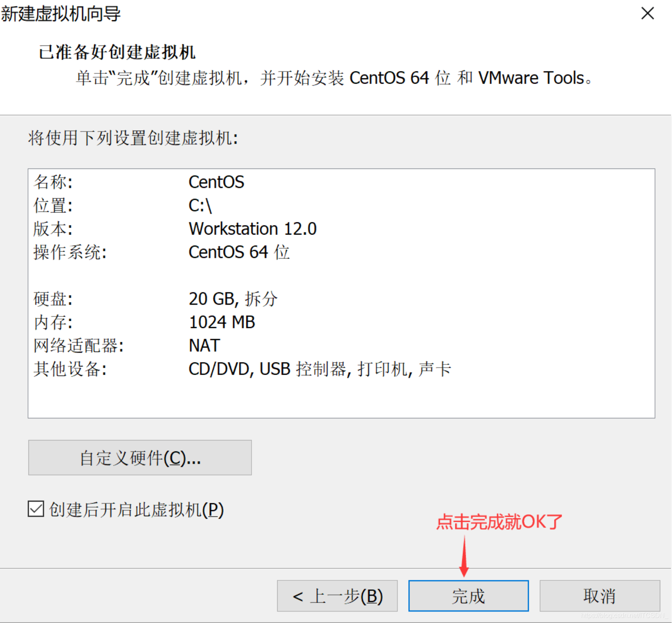Click the 操作系统: label
The image size is (672, 623).
[x=70, y=252]
